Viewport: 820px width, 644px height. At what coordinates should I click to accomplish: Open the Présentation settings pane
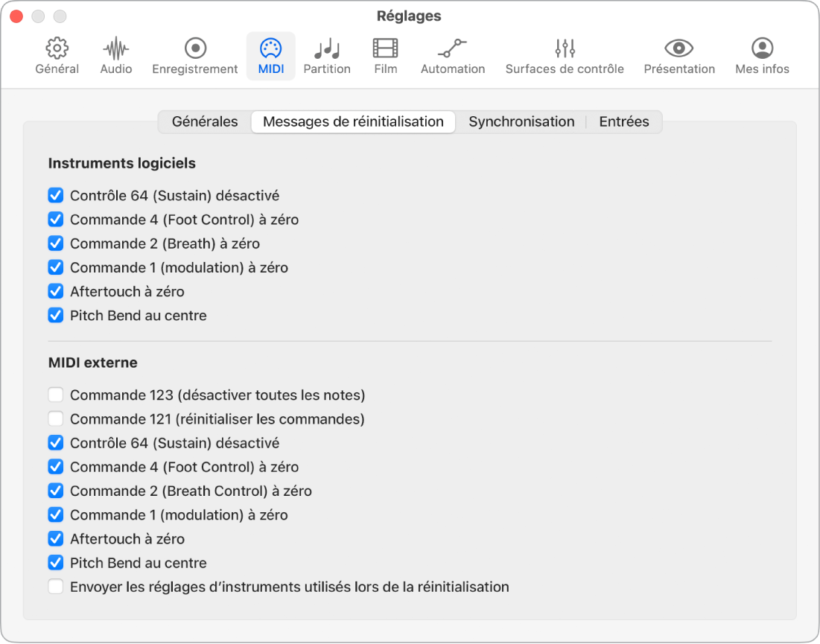point(678,54)
